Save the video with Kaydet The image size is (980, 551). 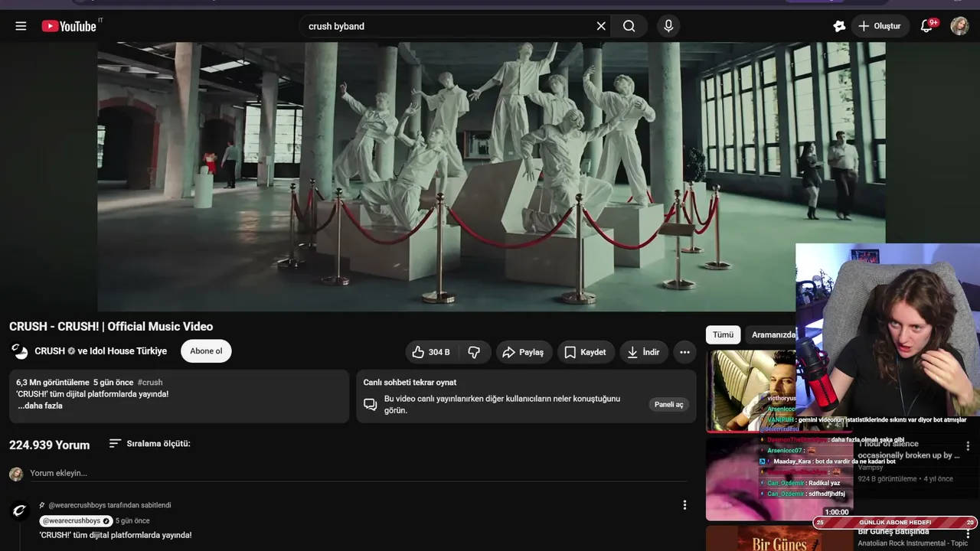pos(586,352)
